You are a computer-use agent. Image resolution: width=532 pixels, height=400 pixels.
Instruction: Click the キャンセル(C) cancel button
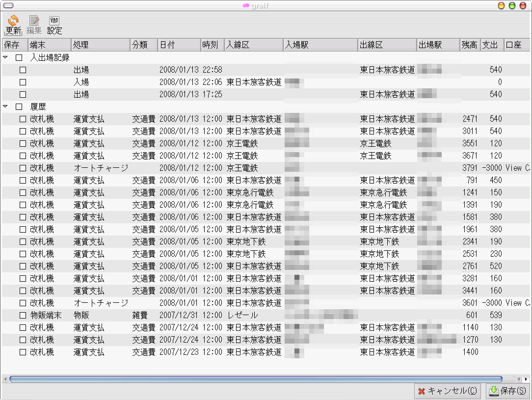447,391
